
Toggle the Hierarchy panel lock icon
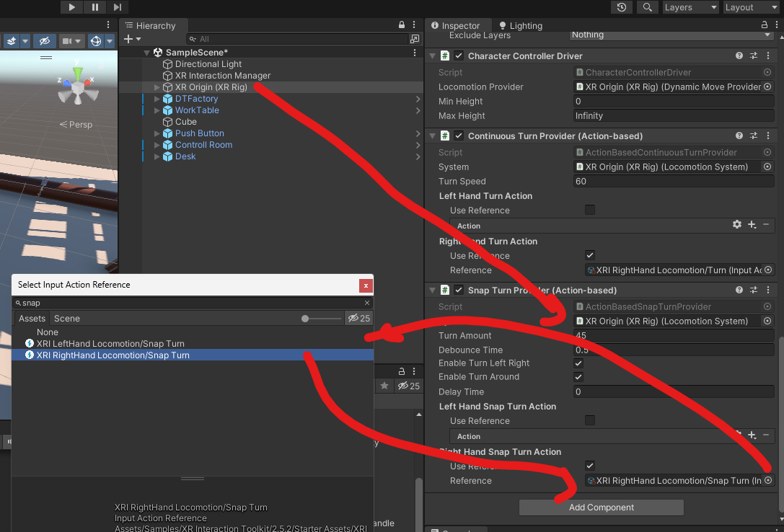402,25
